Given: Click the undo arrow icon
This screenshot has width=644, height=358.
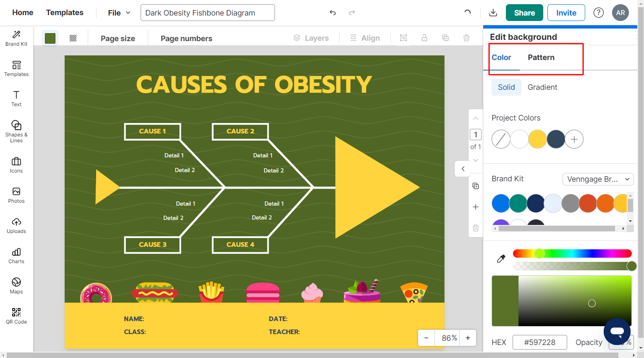Looking at the screenshot, I should 332,13.
